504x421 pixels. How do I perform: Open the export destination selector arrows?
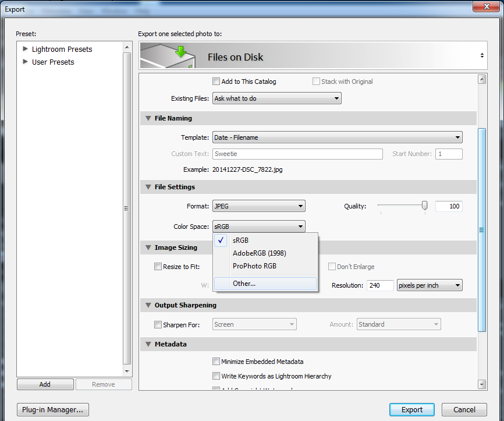point(482,55)
